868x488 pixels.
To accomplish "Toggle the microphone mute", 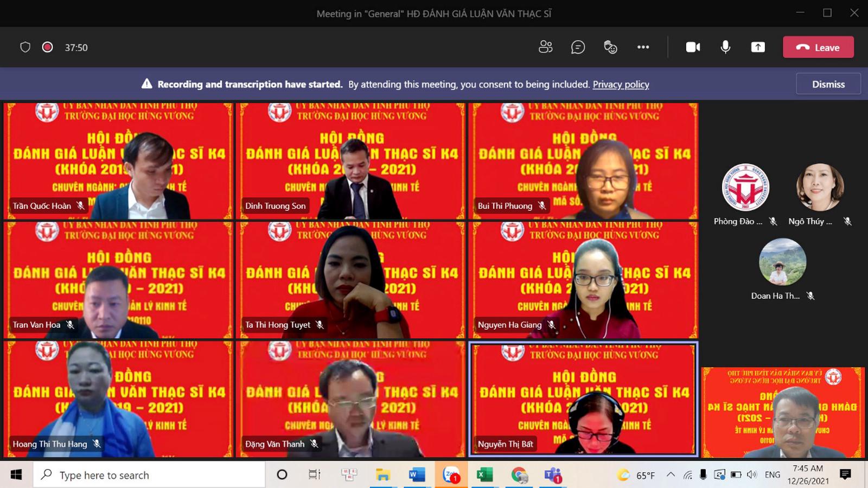I will pyautogui.click(x=725, y=47).
